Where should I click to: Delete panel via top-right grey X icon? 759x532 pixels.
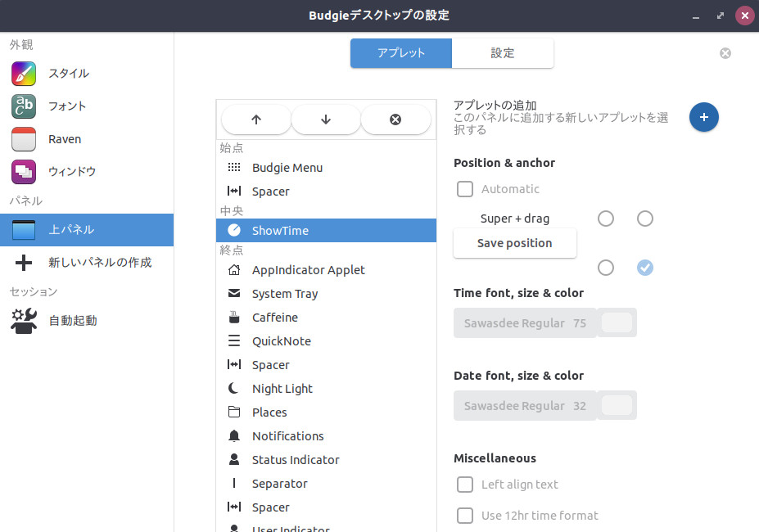[x=725, y=53]
